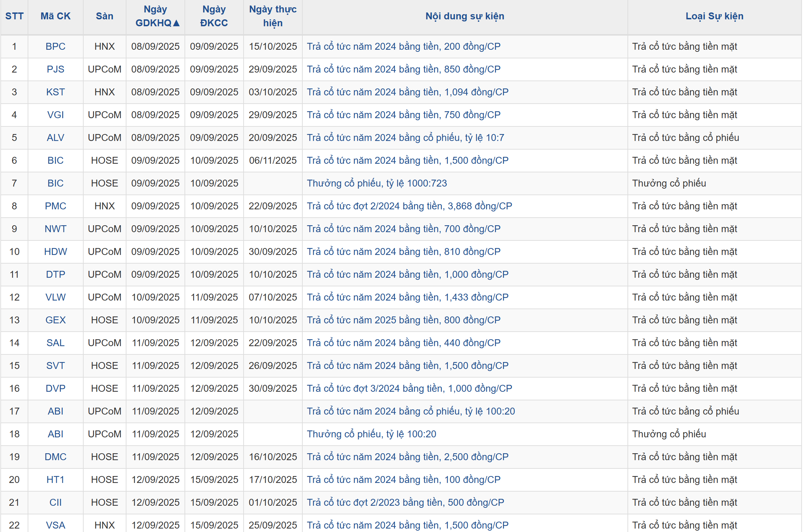Sort by Ngày ĐKCC column header
The height and width of the screenshot is (532, 803).
pos(214,16)
